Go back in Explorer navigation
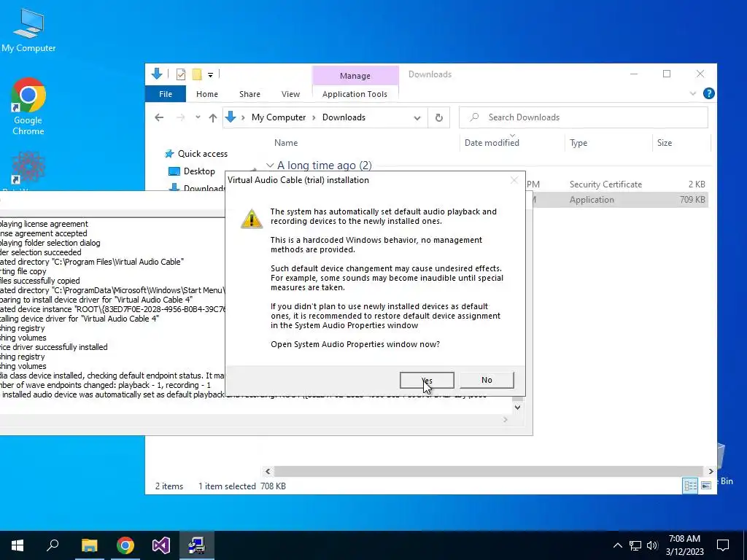 click(159, 117)
